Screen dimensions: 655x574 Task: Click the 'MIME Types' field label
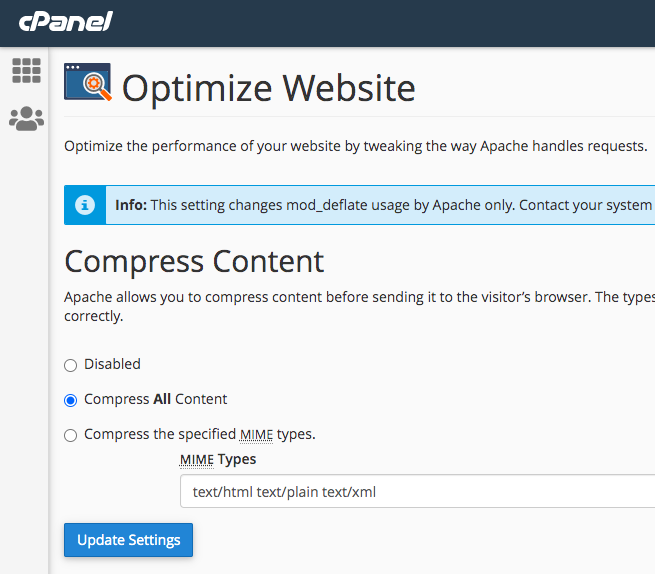[217, 459]
